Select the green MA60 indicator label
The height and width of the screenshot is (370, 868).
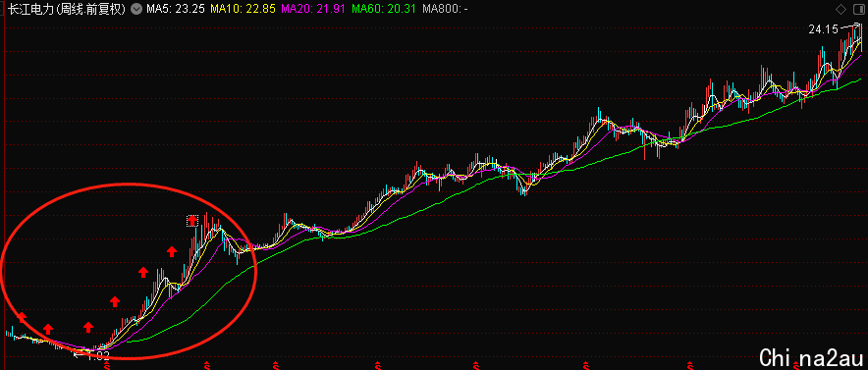click(x=384, y=10)
